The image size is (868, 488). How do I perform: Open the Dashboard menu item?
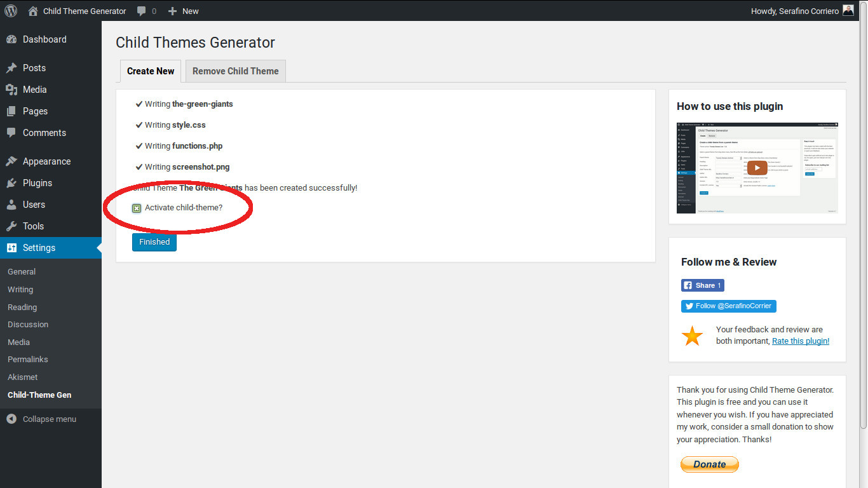point(51,39)
